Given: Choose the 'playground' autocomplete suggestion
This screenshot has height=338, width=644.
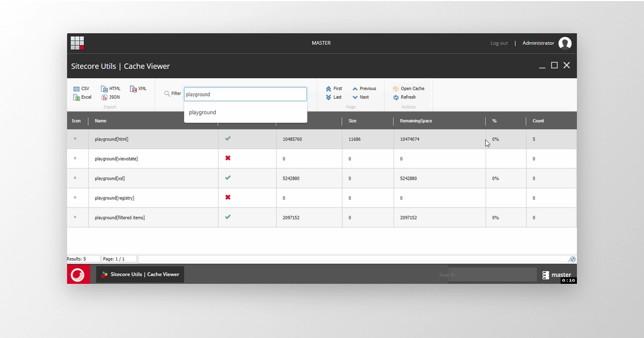Looking at the screenshot, I should pyautogui.click(x=245, y=113).
